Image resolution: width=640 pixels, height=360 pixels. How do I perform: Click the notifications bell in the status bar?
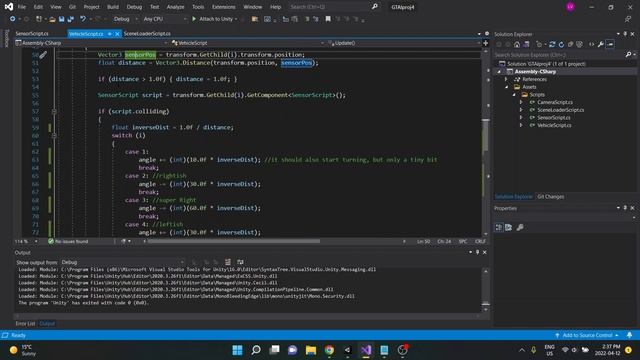[629, 335]
